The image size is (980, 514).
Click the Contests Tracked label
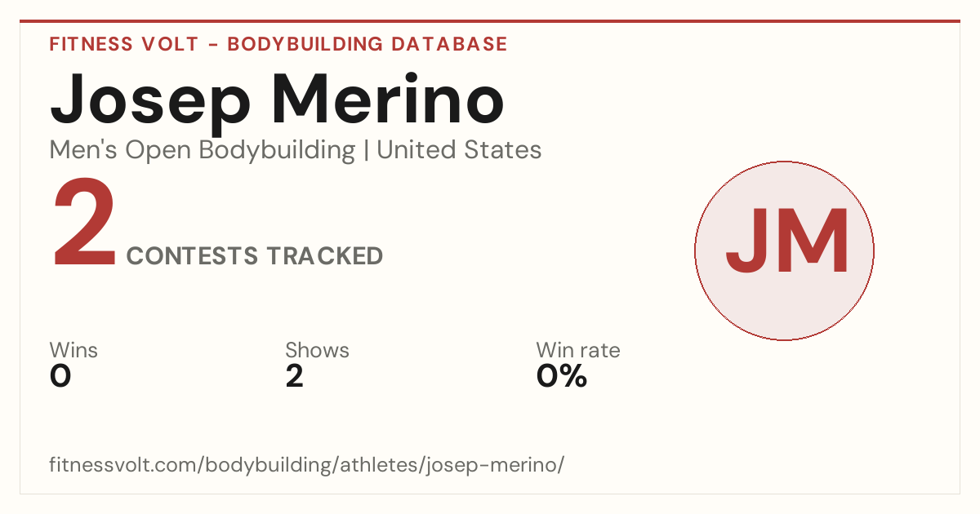click(255, 256)
